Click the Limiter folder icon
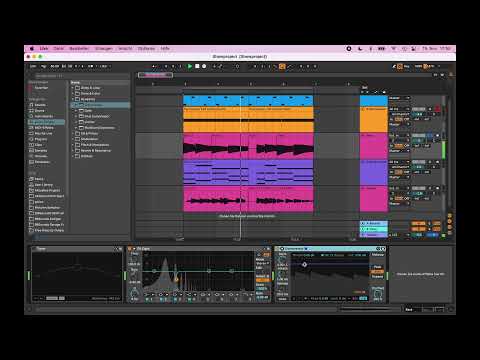 81,122
